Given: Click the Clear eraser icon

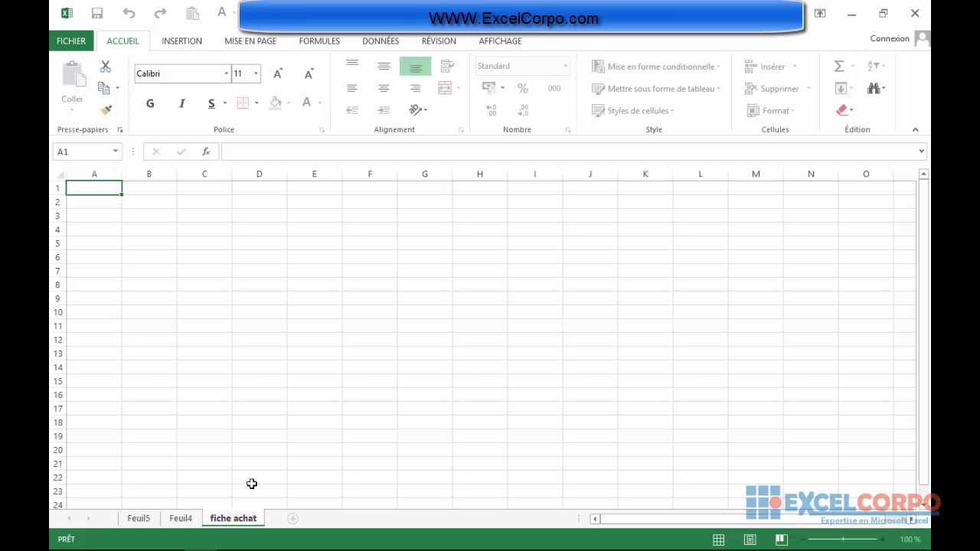Looking at the screenshot, I should [841, 110].
